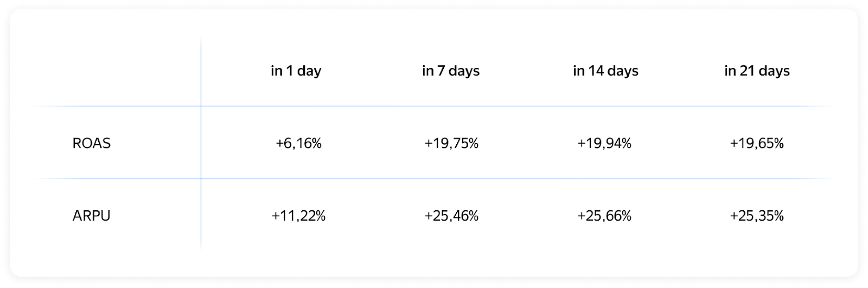
Task: Click the divider line between ROAS and ARPU
Action: [x=434, y=179]
